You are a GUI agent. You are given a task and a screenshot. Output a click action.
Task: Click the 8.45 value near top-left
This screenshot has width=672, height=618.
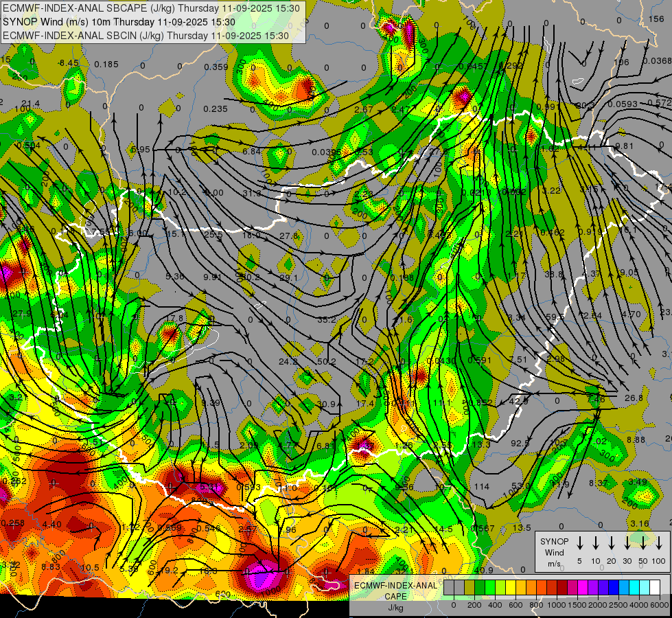[69, 63]
